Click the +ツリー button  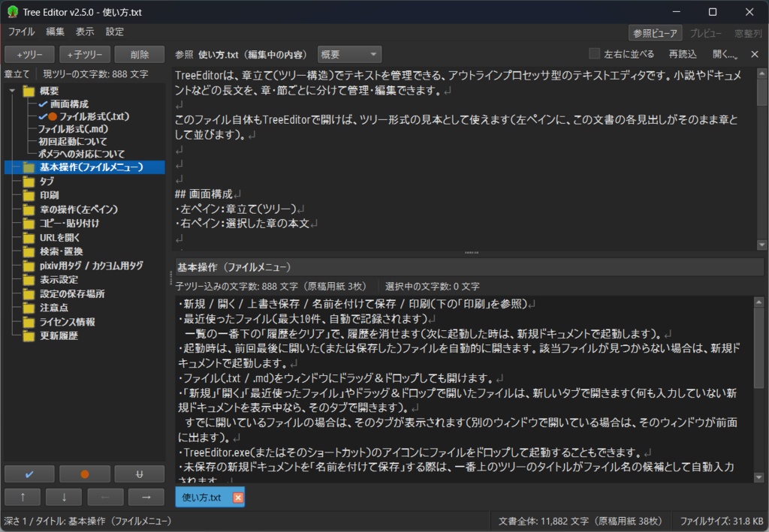click(29, 54)
